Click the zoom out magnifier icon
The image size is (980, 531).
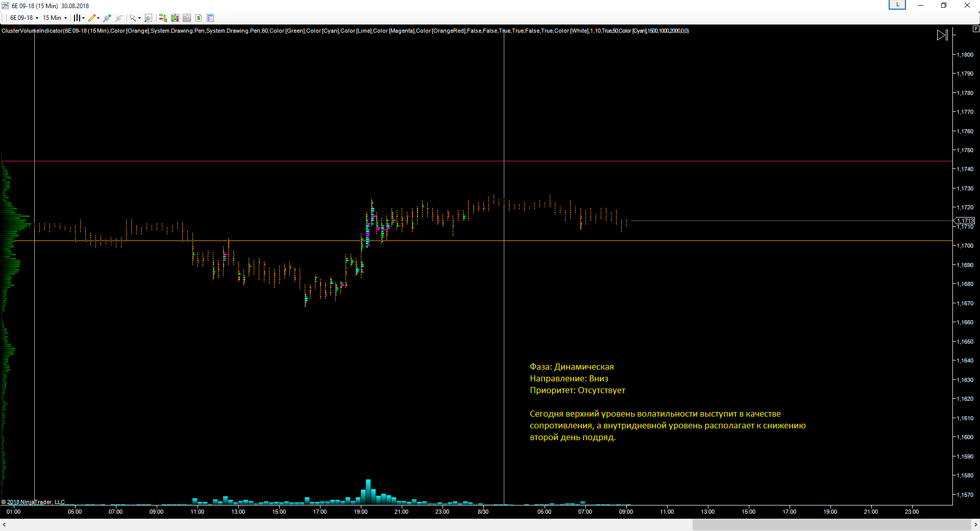(119, 18)
